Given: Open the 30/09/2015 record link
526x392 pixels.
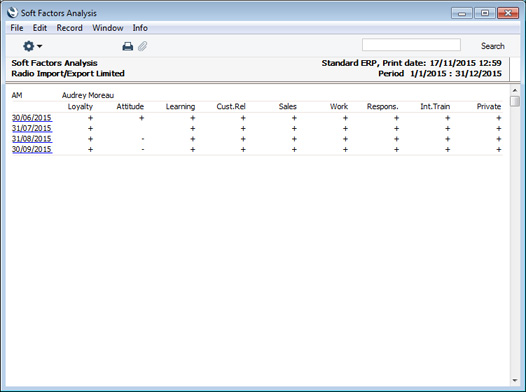Looking at the screenshot, I should point(32,149).
